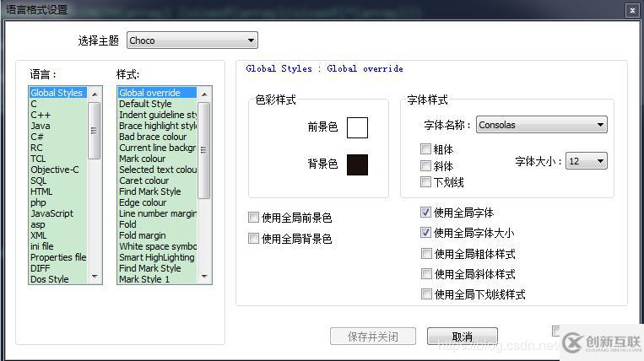This screenshot has height=361, width=644.
Task: Select Properties file in language list
Action: (x=58, y=257)
